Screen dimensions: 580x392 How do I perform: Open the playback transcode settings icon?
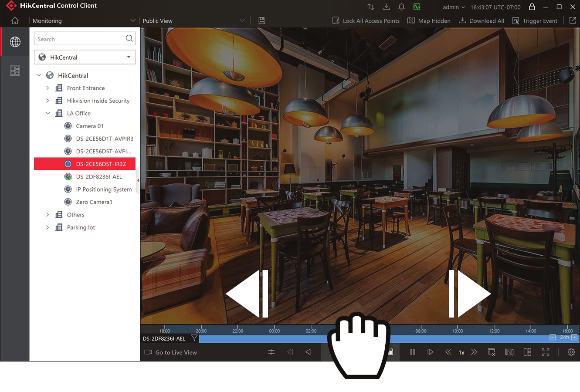click(x=271, y=352)
